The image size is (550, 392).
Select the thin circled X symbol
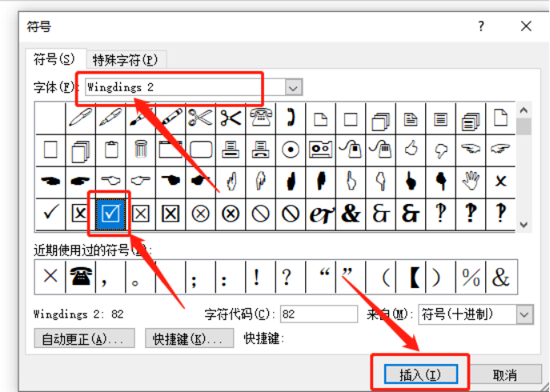click(200, 214)
